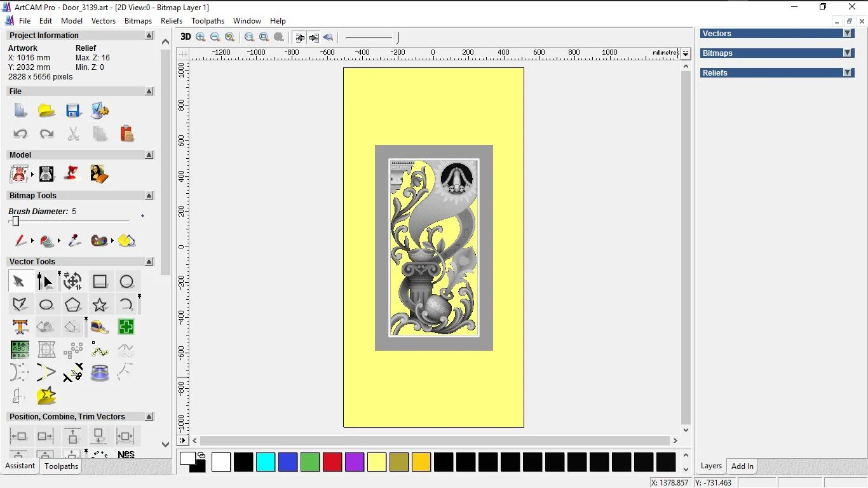This screenshot has height=488, width=868.
Task: Switch to the 3D view
Action: 186,37
